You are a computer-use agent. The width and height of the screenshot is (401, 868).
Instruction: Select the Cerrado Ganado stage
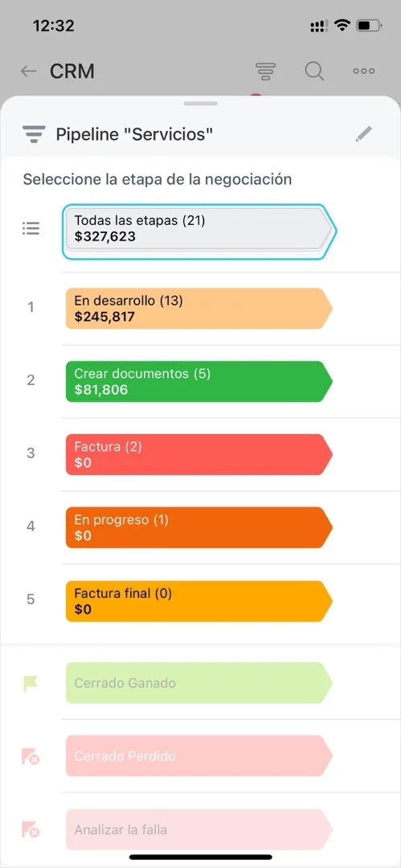(x=199, y=682)
